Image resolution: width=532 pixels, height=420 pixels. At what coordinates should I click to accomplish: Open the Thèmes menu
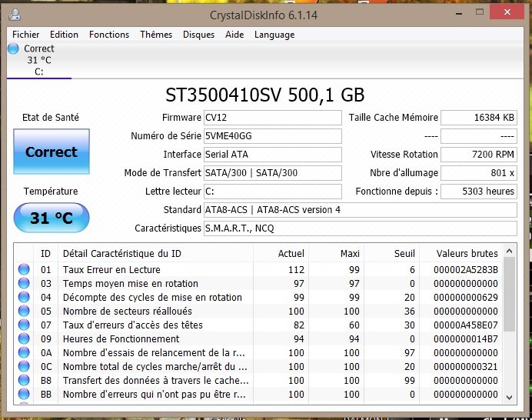pos(156,35)
